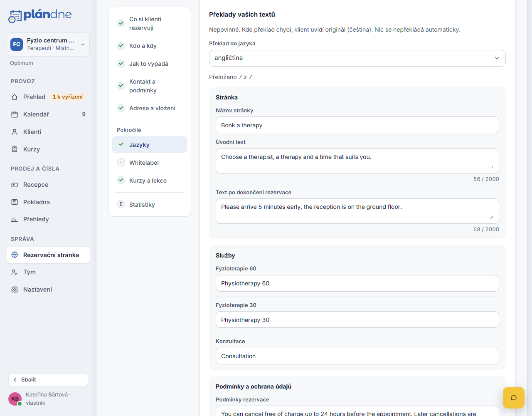Click the Přeloženo 7 z 7 status
532x416 pixels.
click(231, 77)
